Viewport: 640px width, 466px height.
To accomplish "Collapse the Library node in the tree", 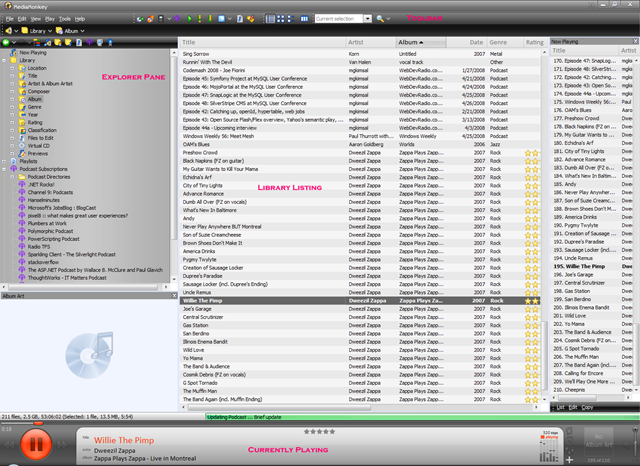I will pos(4,60).
